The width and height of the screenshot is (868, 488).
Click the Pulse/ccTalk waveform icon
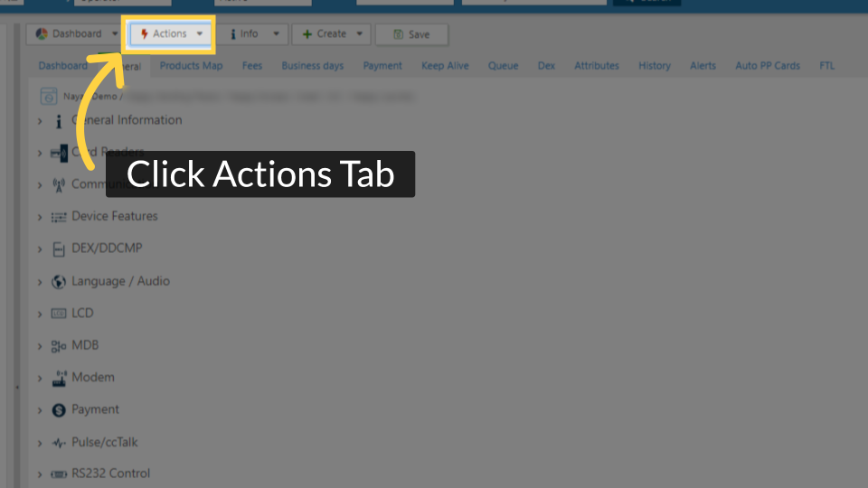pyautogui.click(x=59, y=443)
